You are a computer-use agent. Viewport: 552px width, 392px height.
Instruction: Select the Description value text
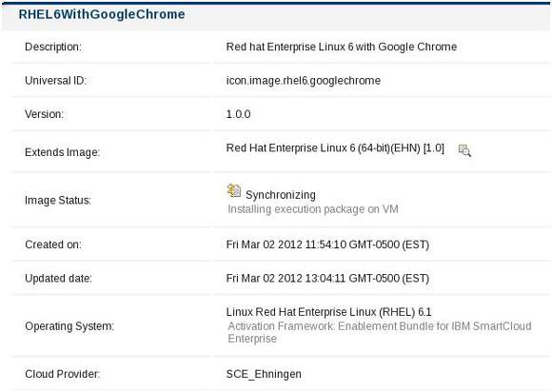click(x=342, y=47)
